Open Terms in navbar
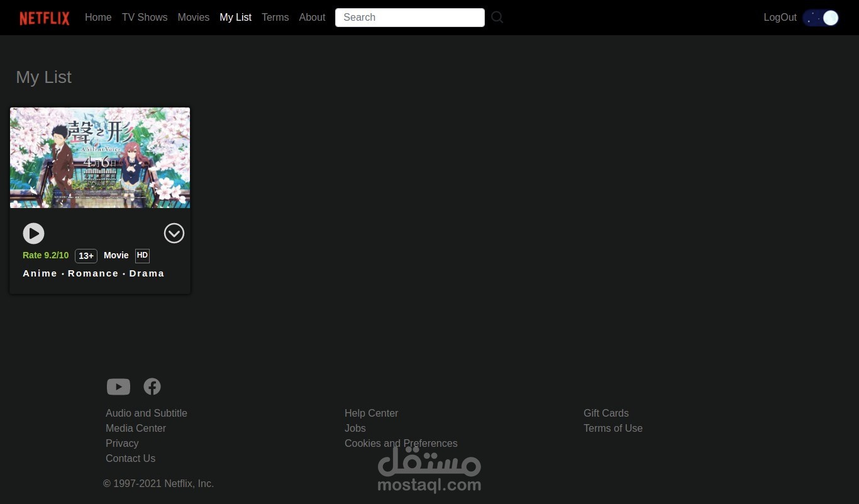859x504 pixels. tap(275, 18)
